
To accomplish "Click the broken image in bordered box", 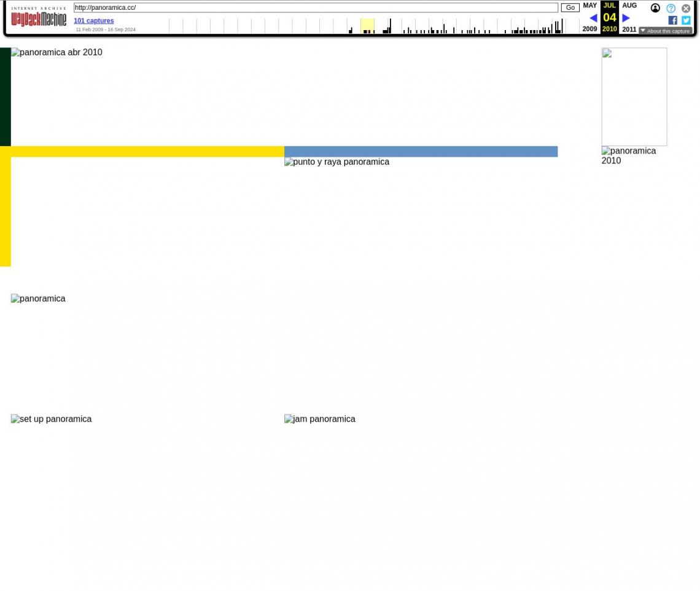I will [634, 97].
